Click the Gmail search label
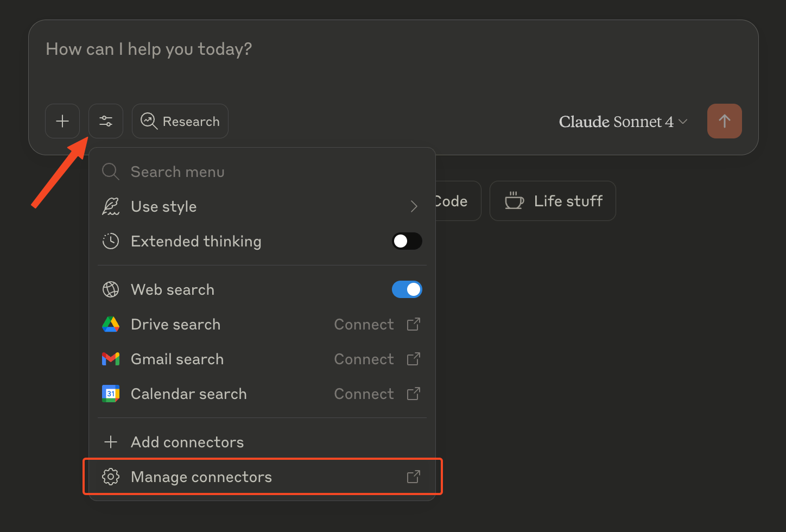 click(178, 359)
